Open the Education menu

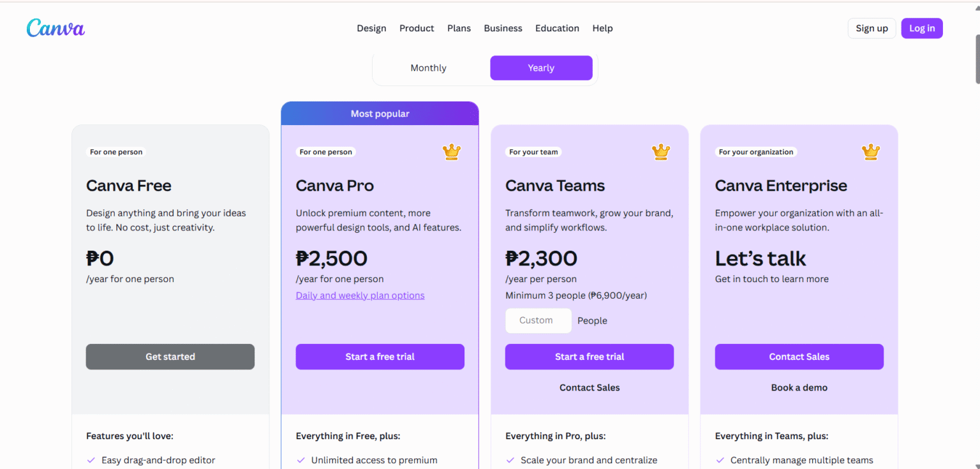(557, 28)
